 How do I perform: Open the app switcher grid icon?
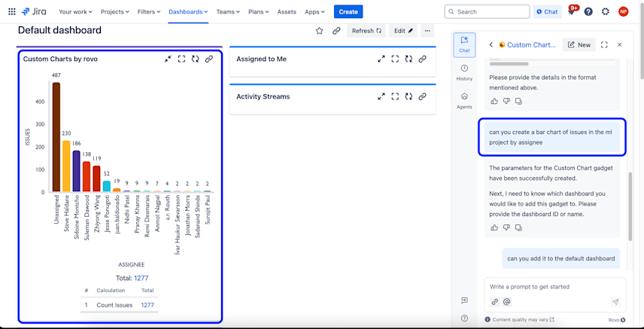pyautogui.click(x=12, y=11)
